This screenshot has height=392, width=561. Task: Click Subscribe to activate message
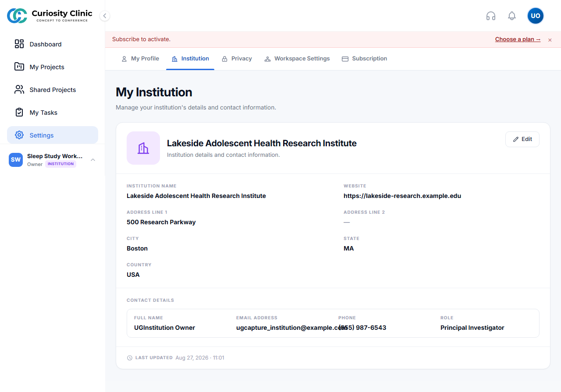point(141,39)
